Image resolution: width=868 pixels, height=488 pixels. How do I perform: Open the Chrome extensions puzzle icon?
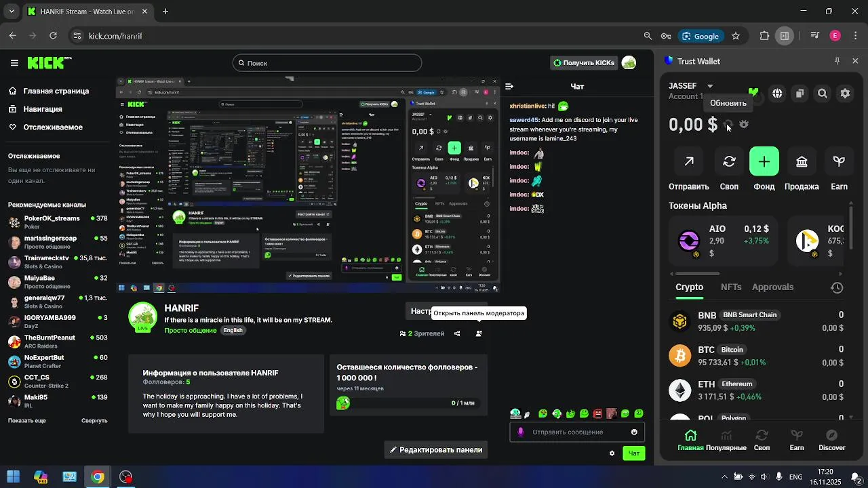pos(764,36)
